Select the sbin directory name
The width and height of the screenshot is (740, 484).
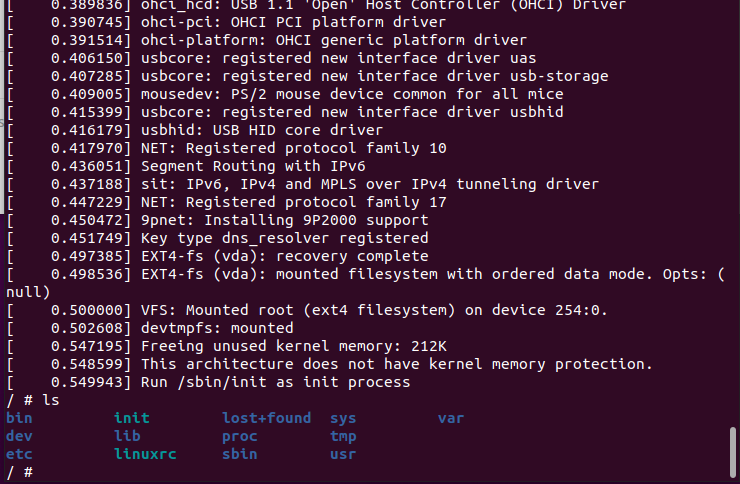pos(240,454)
